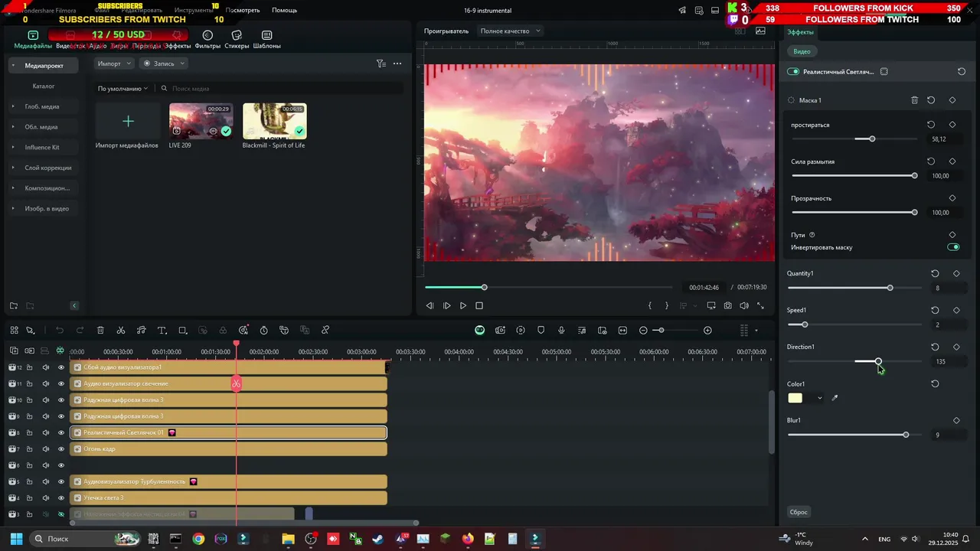
Task: Reset the Quantity1 parameter
Action: [935, 273]
